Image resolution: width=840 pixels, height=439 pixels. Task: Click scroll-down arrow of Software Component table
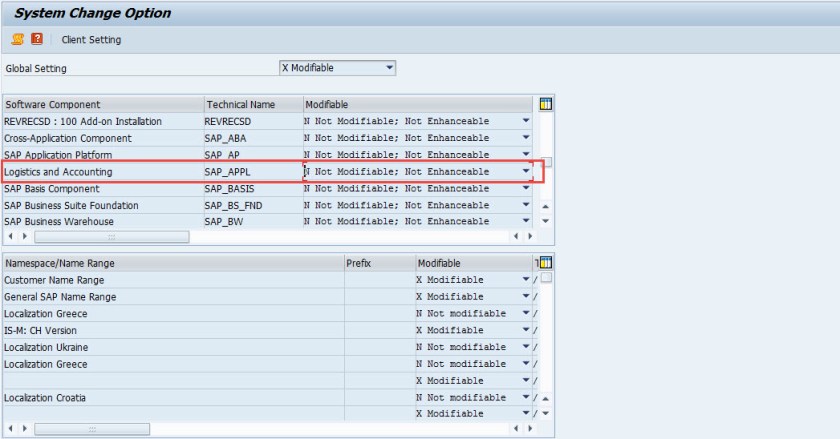click(545, 221)
